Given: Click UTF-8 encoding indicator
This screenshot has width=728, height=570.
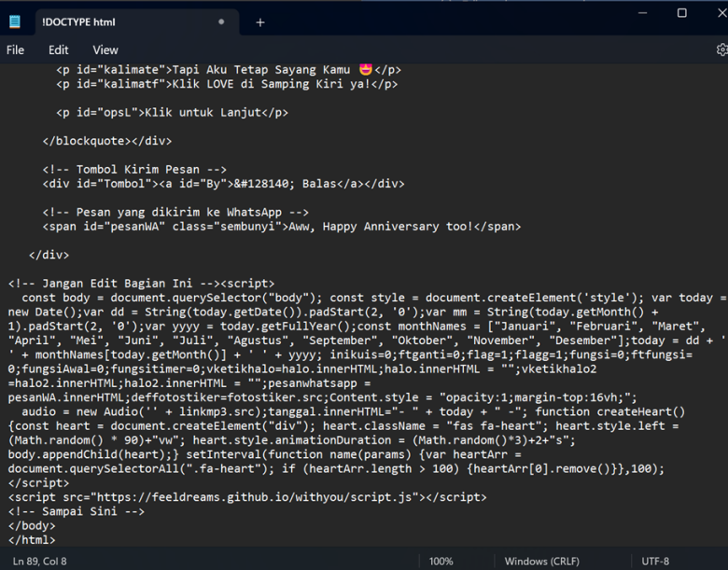Looking at the screenshot, I should click(x=655, y=561).
